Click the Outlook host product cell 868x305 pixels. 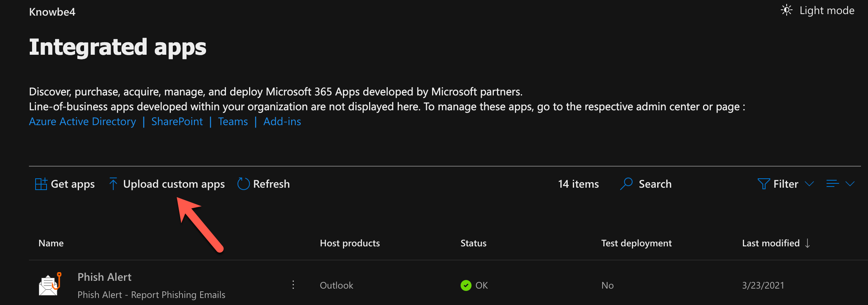coord(337,285)
